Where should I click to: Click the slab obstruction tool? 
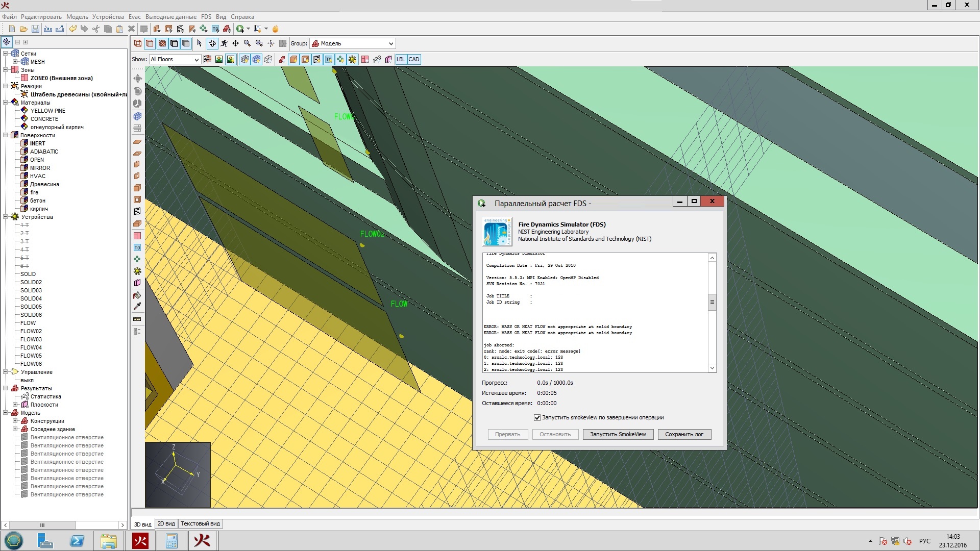coord(137,141)
